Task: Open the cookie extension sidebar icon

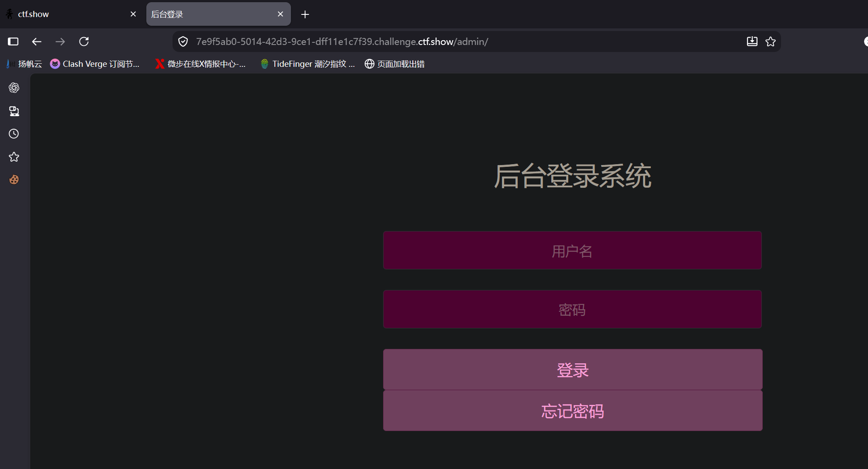Action: 14,179
